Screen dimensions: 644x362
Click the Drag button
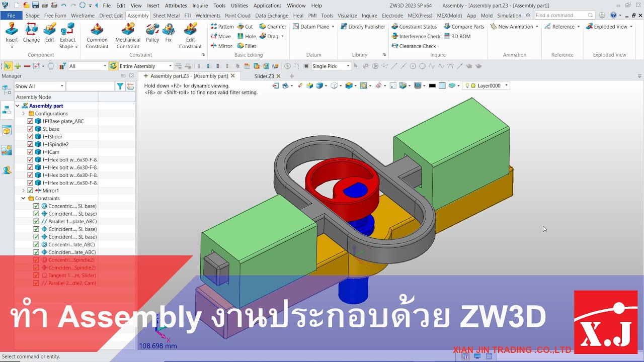(272, 36)
